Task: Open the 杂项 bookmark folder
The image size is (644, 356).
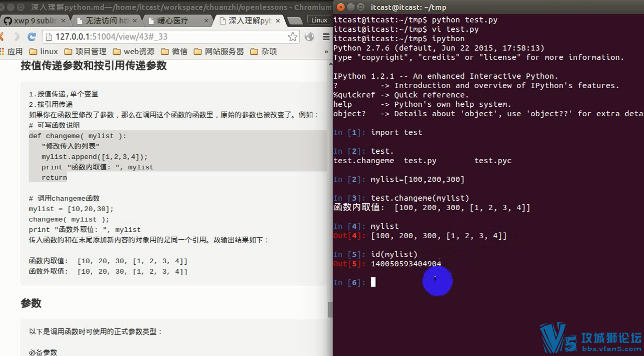Action: pyautogui.click(x=263, y=52)
